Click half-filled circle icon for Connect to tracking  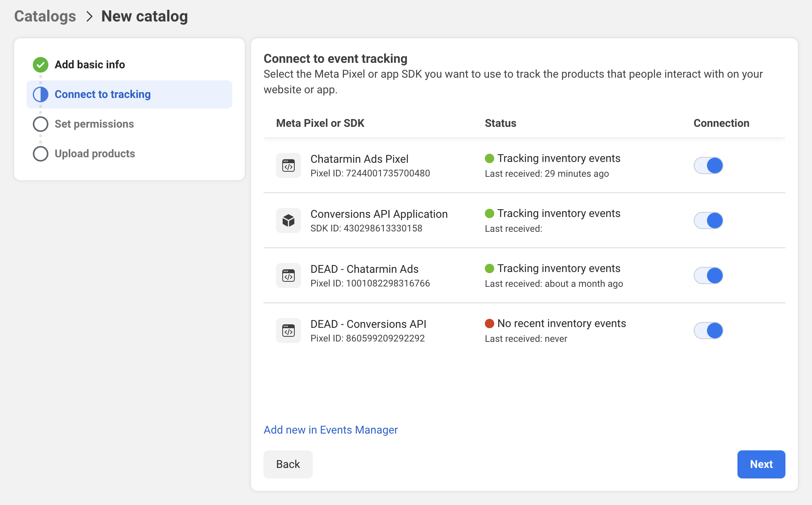pyautogui.click(x=41, y=94)
